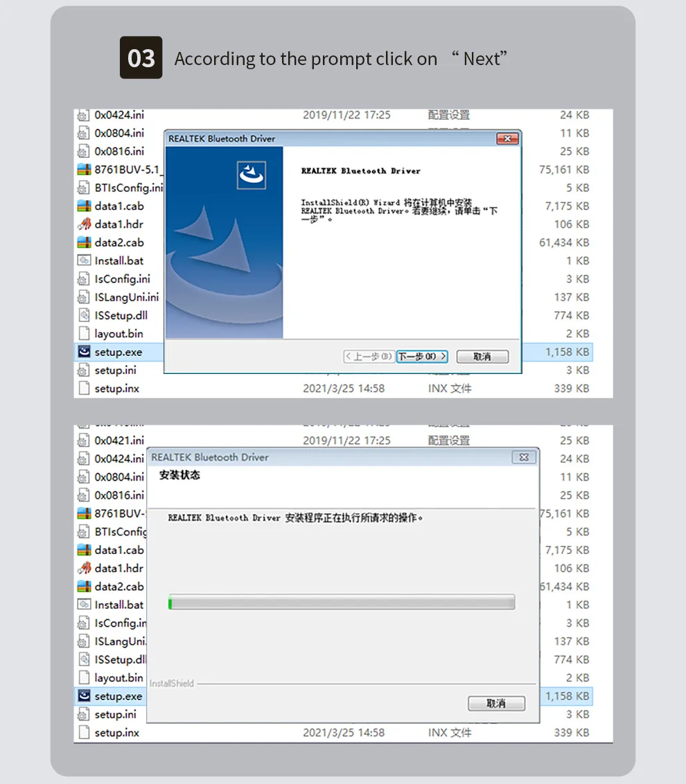Click the InstallShield logo icon in the wizard banner
The width and height of the screenshot is (686, 784).
[x=251, y=175]
